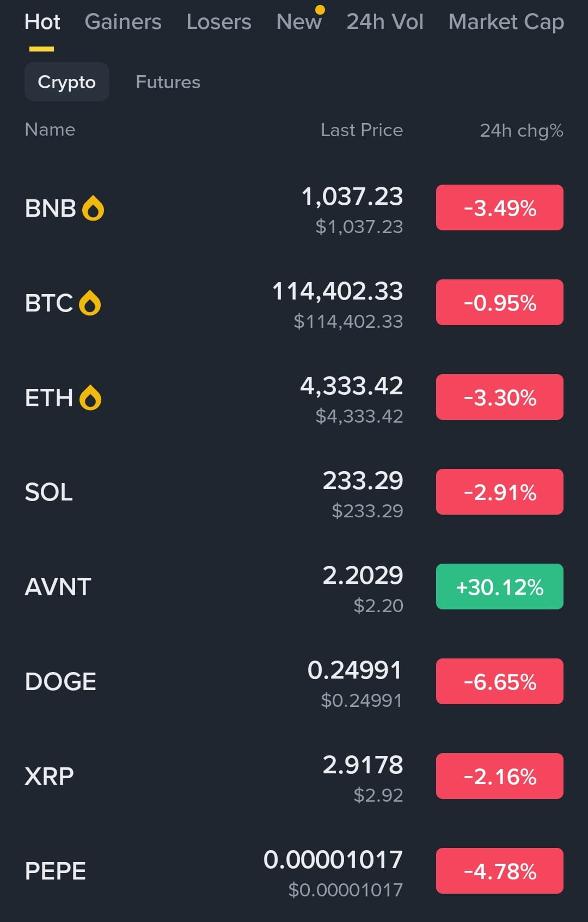Tap the hot flame icon beside ETH
The image size is (588, 922).
(x=90, y=398)
